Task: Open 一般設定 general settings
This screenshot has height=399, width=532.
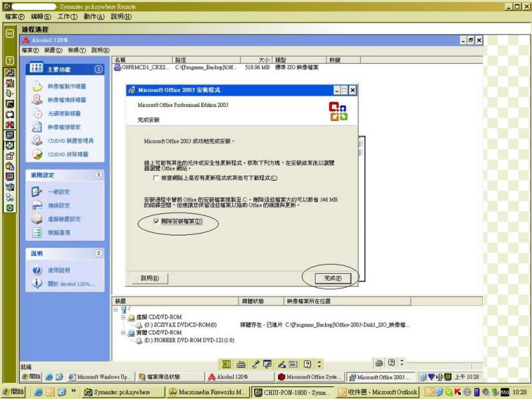Action: [x=59, y=192]
